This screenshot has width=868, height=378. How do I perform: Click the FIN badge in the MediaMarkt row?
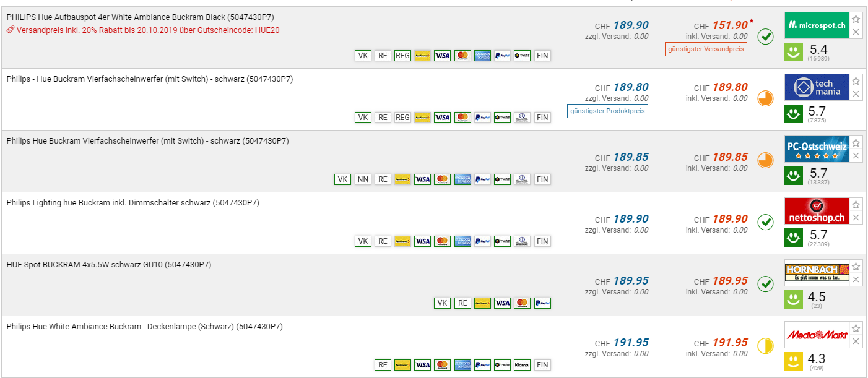click(x=542, y=365)
